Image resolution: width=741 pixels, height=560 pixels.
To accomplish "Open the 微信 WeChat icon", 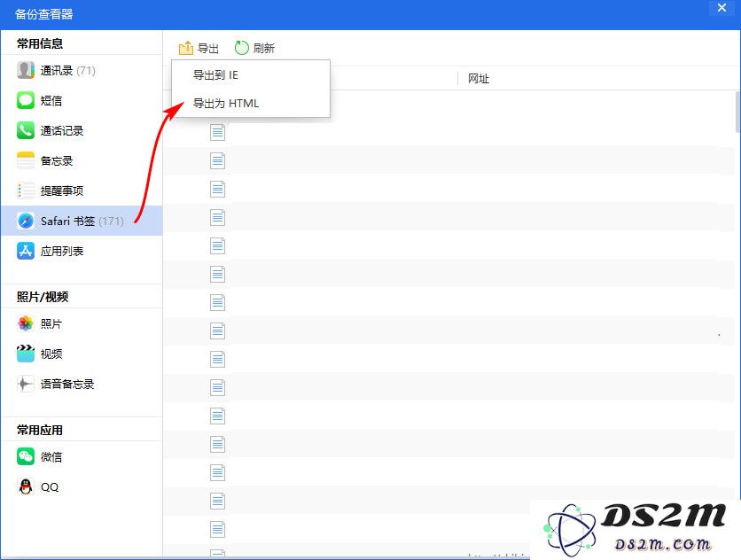I will tap(26, 457).
